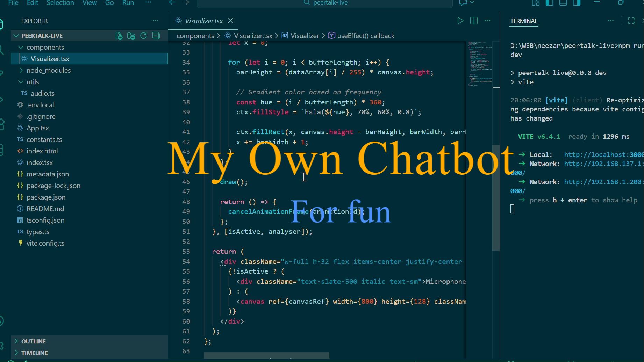Click the New File icon in Explorer

pos(119,36)
